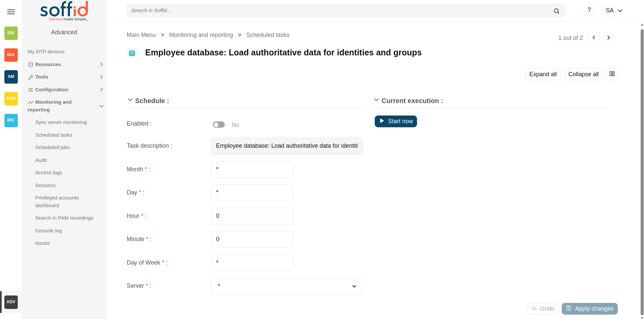644x319 pixels.
Task: Open the SA user account menu
Action: [x=613, y=11]
